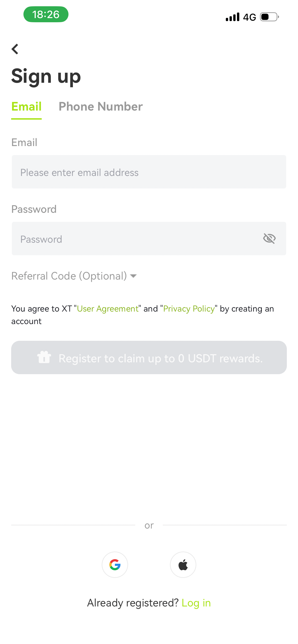Tap the Referral Code (Optional) label
The width and height of the screenshot is (298, 644).
pos(69,276)
